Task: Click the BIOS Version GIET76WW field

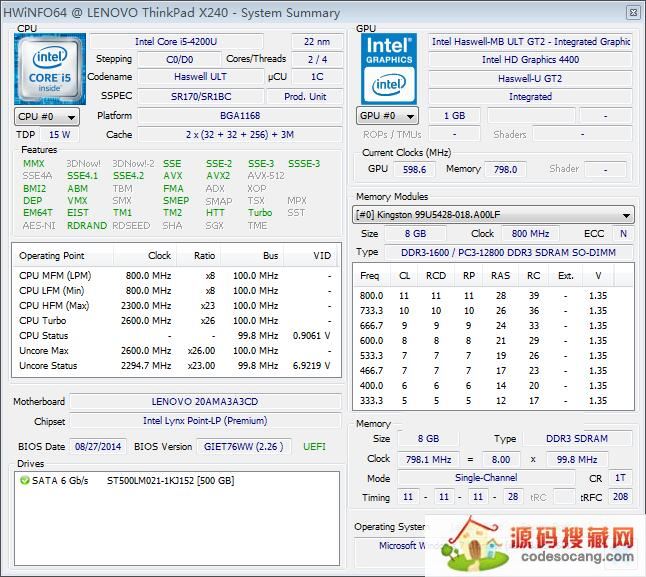Action: [x=239, y=446]
